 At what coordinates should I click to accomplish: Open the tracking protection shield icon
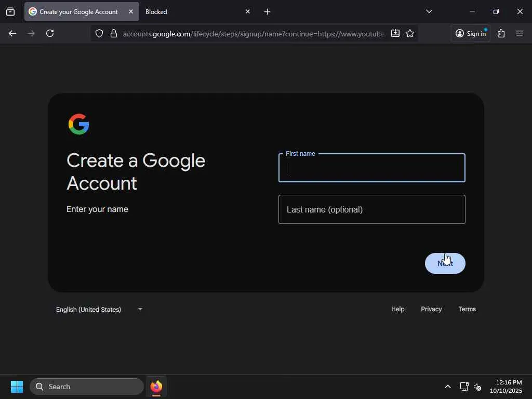click(x=99, y=33)
